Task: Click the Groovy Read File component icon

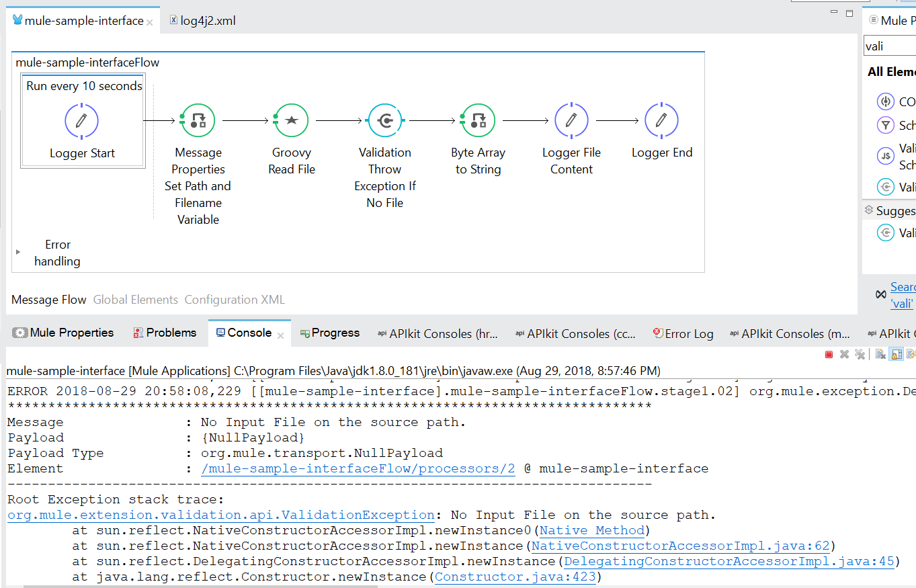Action: point(291,121)
